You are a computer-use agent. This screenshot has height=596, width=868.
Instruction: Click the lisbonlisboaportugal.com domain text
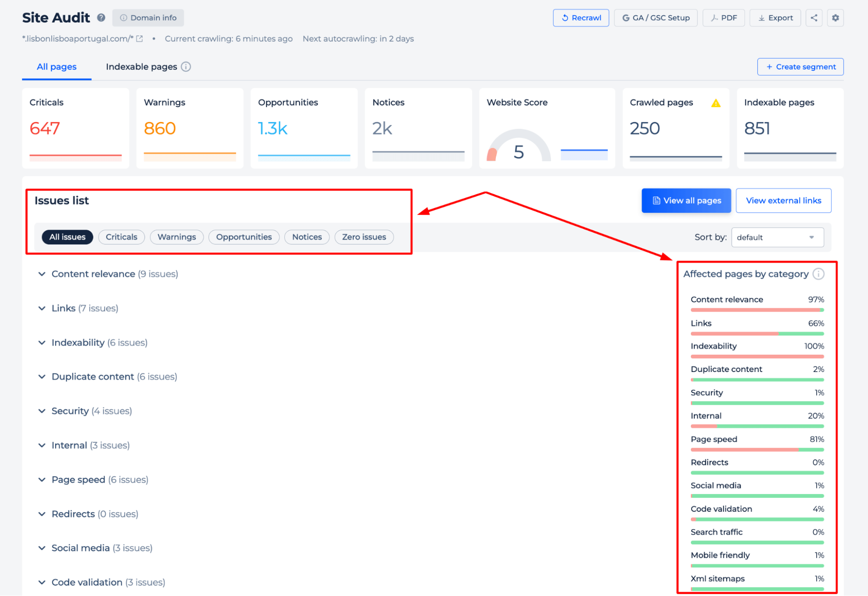pyautogui.click(x=78, y=39)
